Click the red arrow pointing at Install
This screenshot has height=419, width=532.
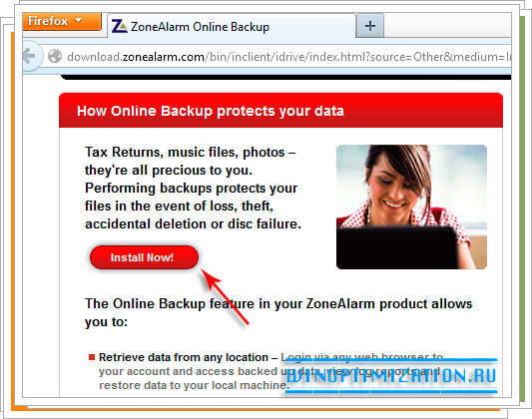226,297
